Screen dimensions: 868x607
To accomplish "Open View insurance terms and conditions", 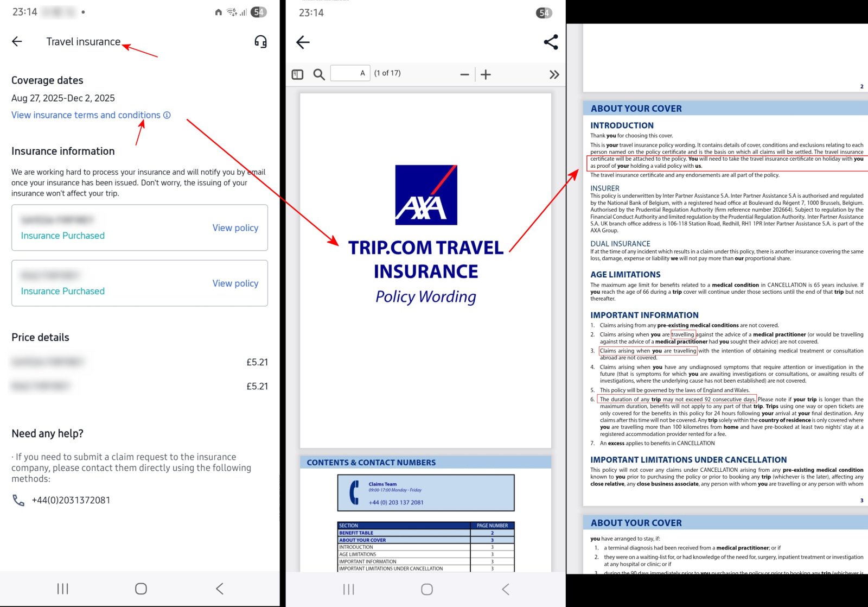I will [86, 115].
